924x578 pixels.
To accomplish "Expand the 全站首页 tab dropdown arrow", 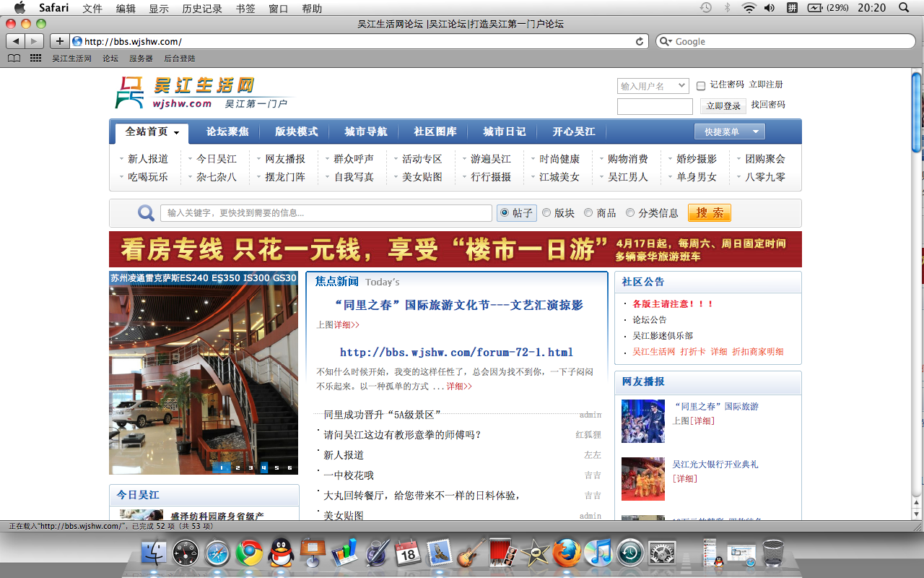I will click(176, 133).
